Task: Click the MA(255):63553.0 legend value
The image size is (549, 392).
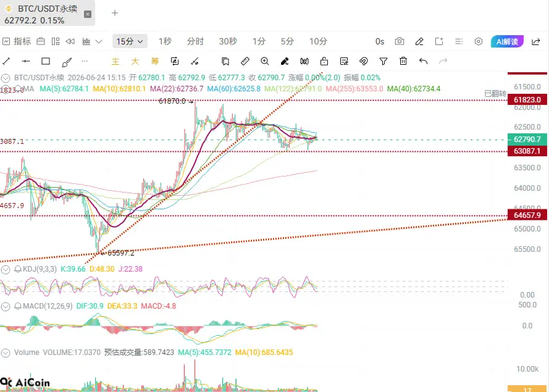Action: [354, 89]
